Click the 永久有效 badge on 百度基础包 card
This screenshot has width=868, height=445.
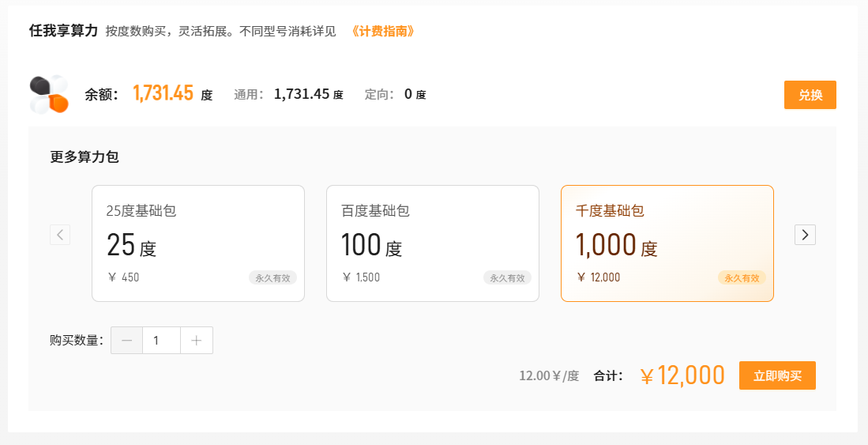click(507, 277)
